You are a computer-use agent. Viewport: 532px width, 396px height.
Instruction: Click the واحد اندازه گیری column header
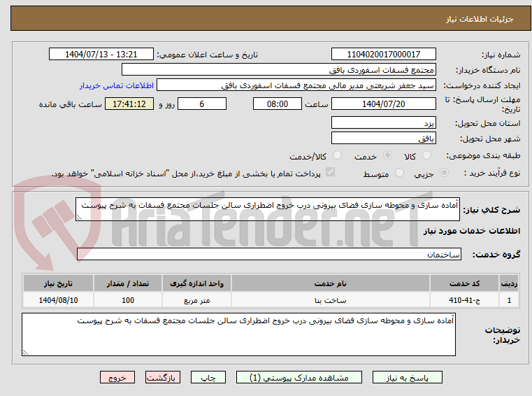[196, 283]
